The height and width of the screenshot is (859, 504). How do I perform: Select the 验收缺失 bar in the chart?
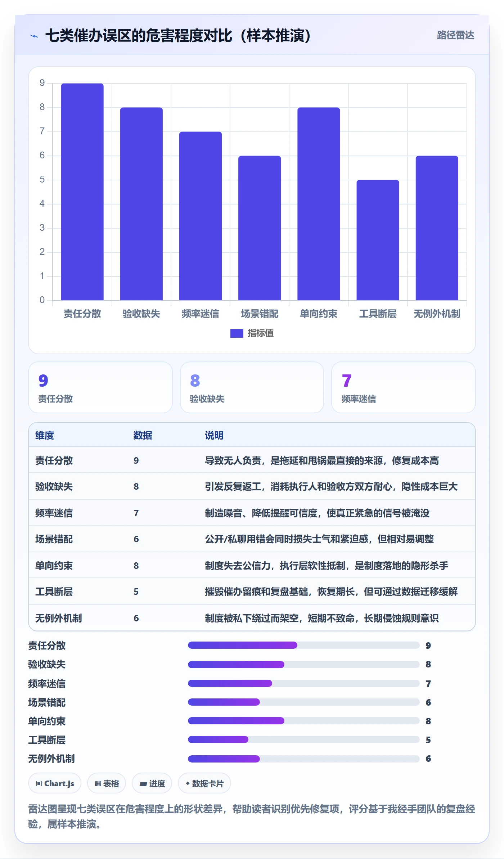(141, 204)
